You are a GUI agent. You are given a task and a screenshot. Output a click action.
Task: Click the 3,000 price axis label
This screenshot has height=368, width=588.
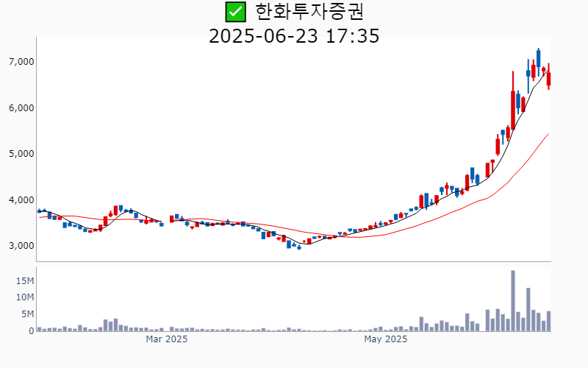coord(21,246)
